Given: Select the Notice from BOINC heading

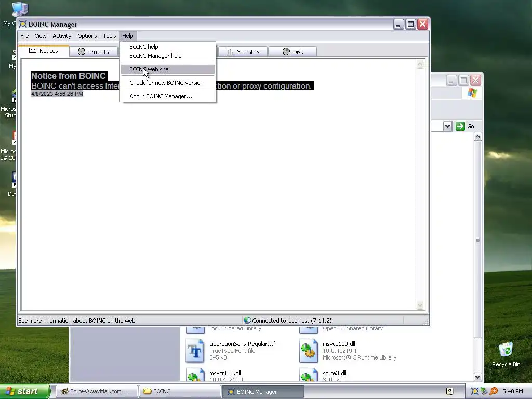Looking at the screenshot, I should [69, 76].
